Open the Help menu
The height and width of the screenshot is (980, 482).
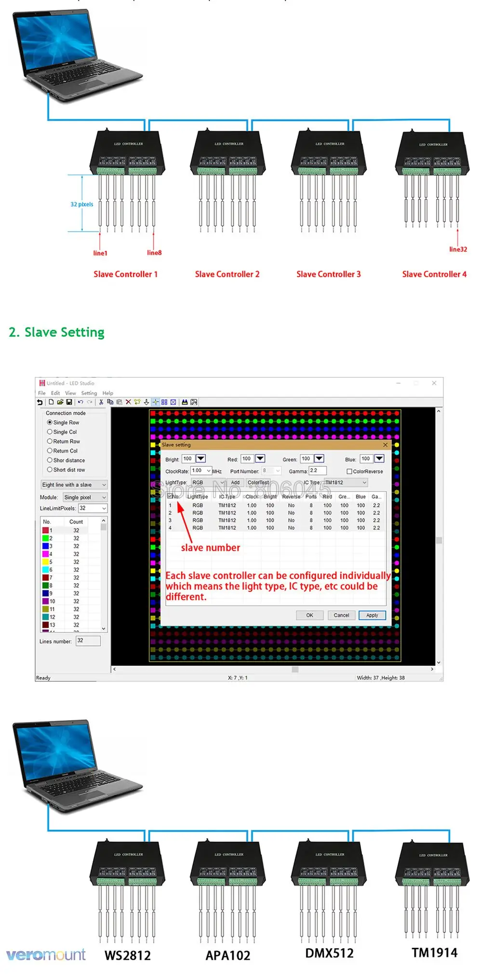click(x=108, y=393)
